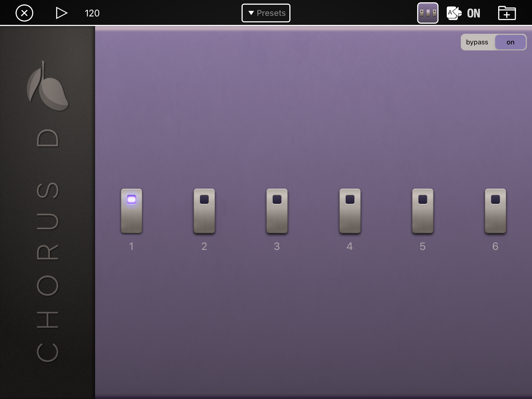
Task: Tap the tempo value 120
Action: click(x=92, y=13)
